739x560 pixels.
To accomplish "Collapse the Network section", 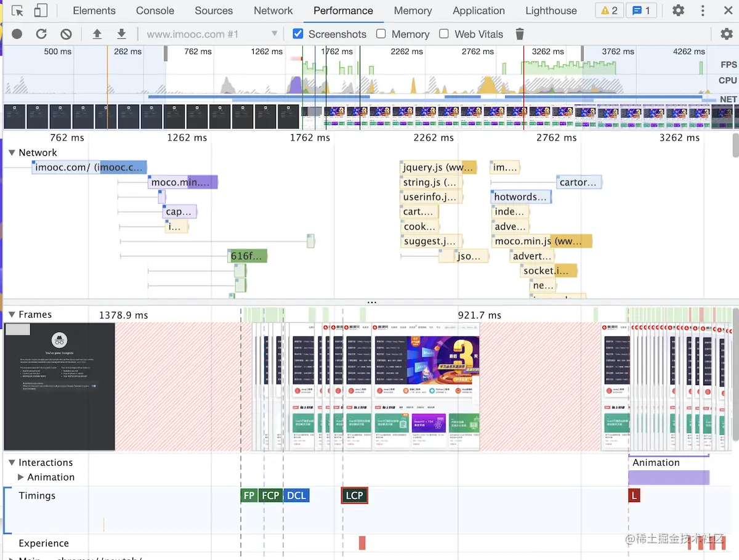I will click(12, 152).
